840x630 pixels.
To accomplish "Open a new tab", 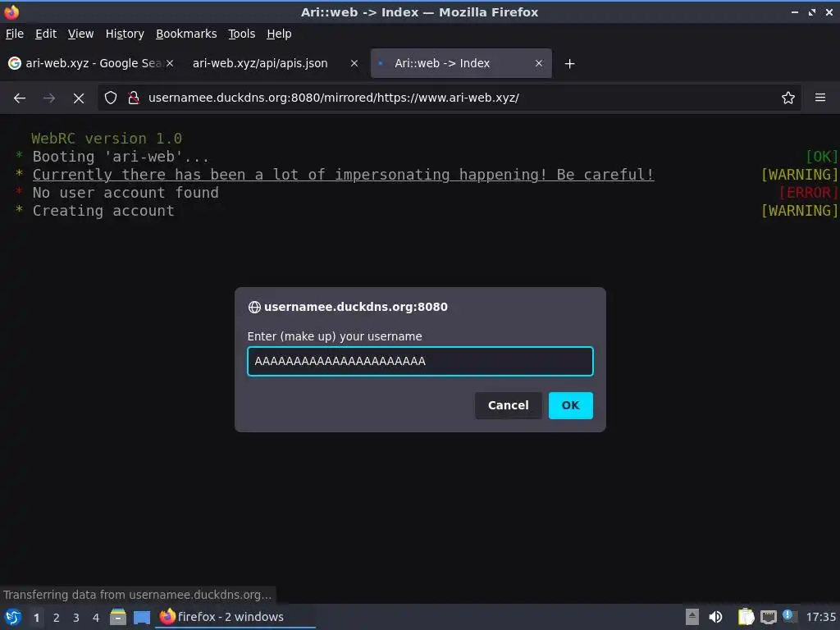I will (x=569, y=64).
